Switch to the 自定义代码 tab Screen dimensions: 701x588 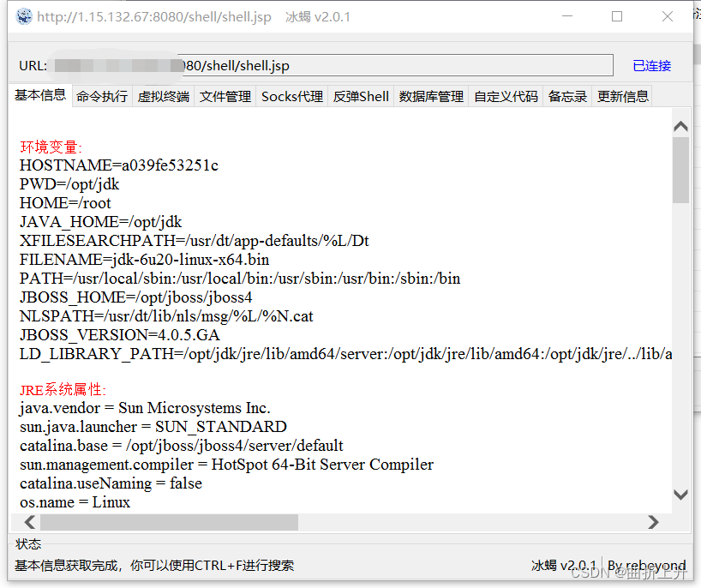click(x=505, y=96)
